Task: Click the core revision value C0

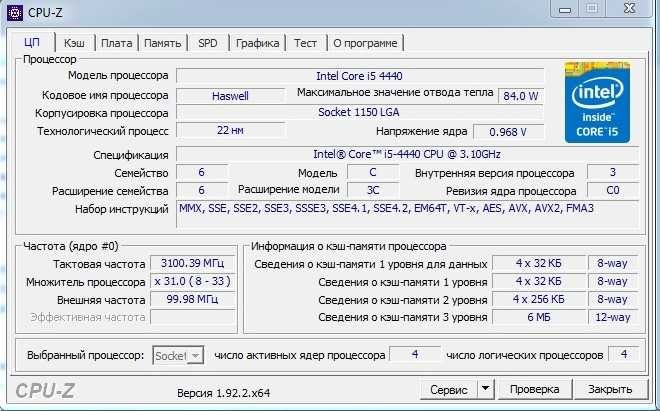Action: click(613, 190)
